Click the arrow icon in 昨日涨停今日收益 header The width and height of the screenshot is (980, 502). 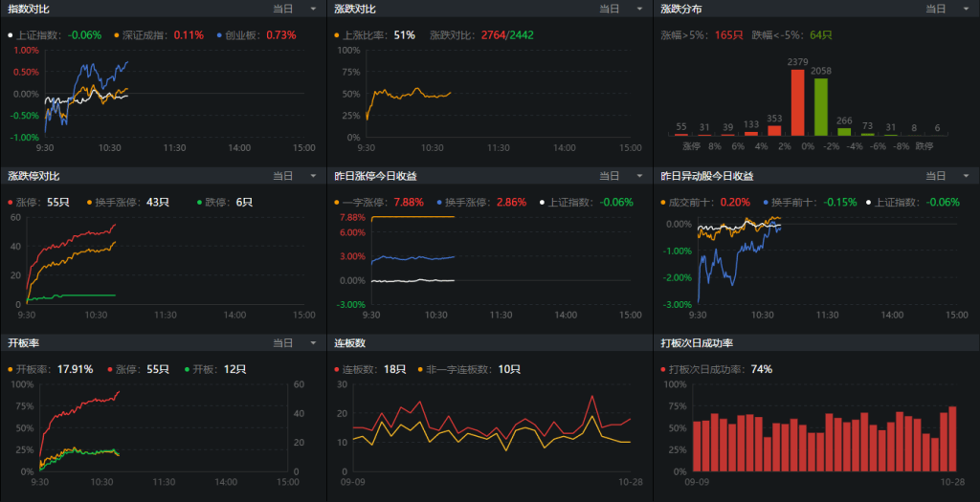638,176
